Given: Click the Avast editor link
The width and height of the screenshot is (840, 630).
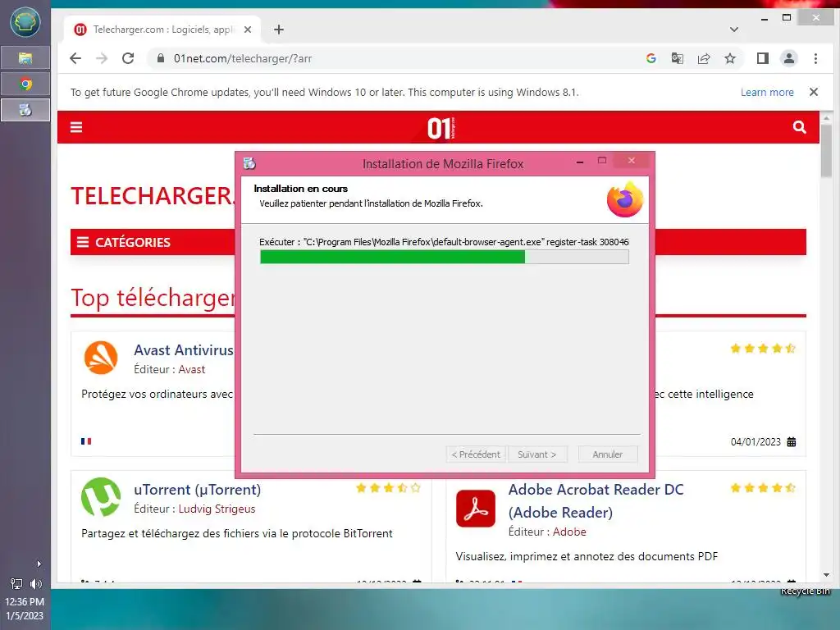Looking at the screenshot, I should point(191,370).
